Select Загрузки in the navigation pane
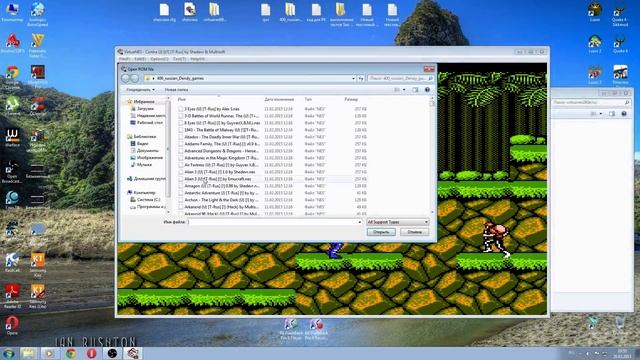Viewport: 640px width, 360px height. coord(145,109)
